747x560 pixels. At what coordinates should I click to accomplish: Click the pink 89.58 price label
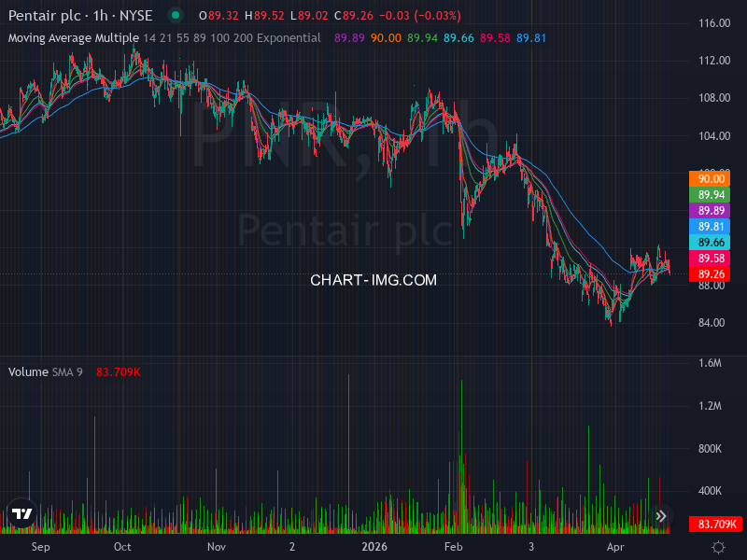[710, 259]
